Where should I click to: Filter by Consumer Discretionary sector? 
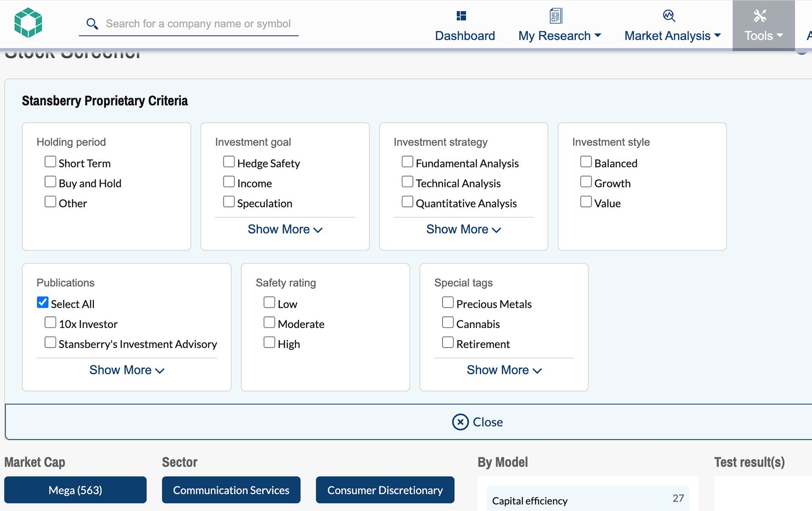[x=385, y=490]
